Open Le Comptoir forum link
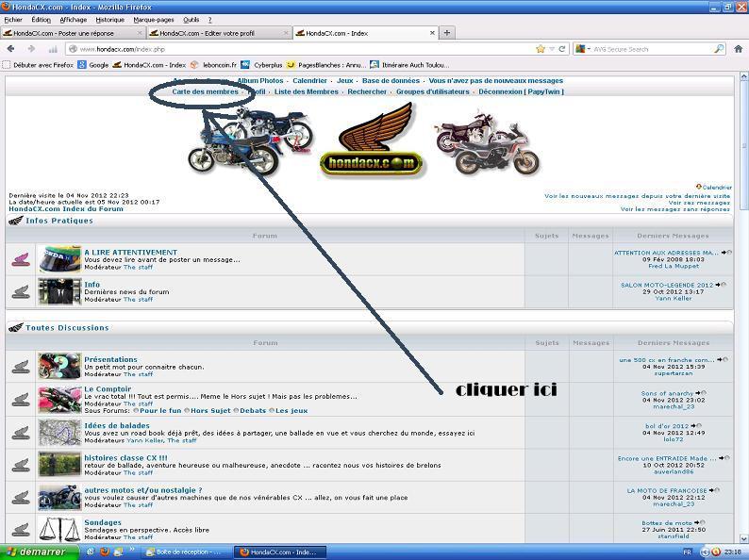This screenshot has height=560, width=749. (108, 389)
